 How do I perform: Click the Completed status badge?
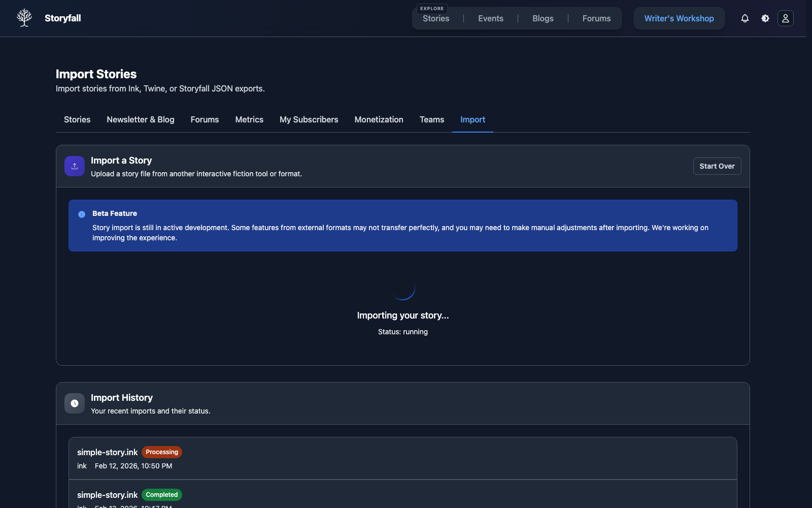coord(161,494)
